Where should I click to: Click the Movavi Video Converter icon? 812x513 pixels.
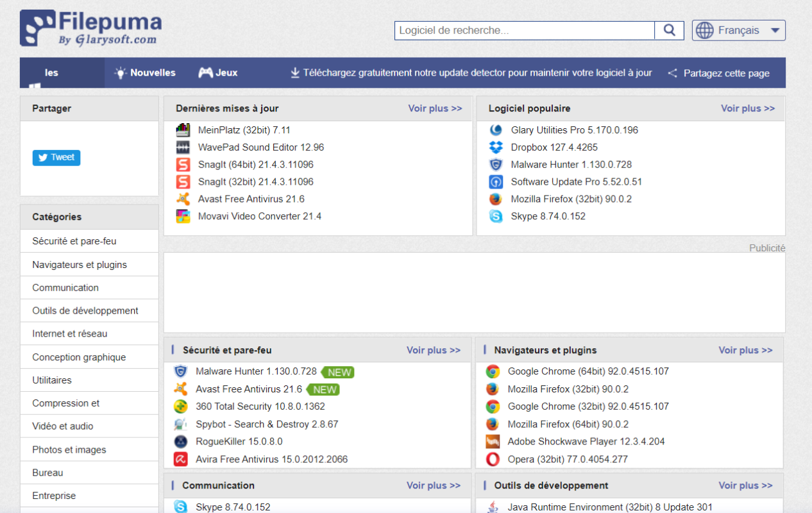pos(183,216)
